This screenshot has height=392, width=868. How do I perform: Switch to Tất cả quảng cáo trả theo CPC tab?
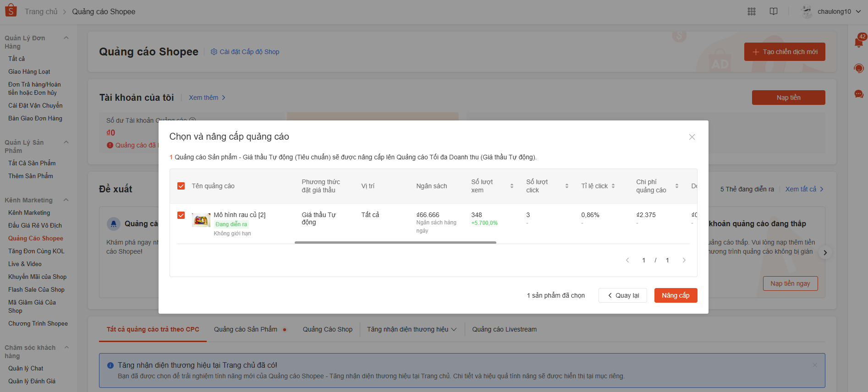(x=153, y=329)
